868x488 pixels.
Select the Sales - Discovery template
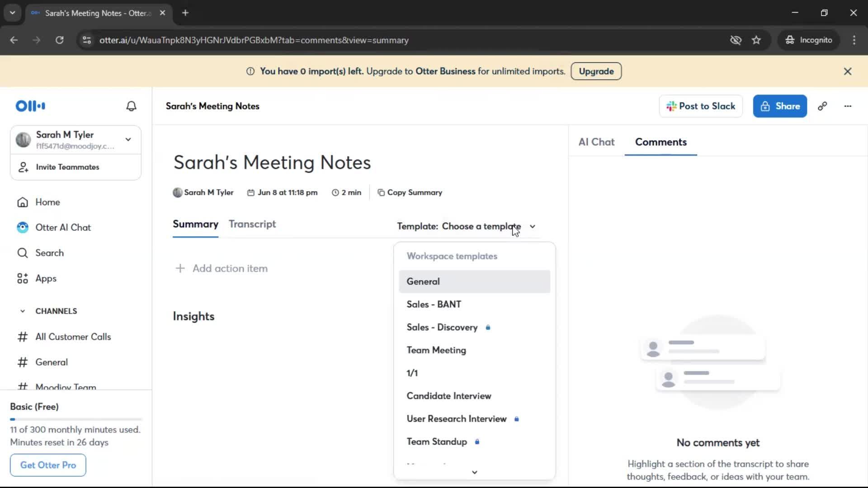coord(474,327)
